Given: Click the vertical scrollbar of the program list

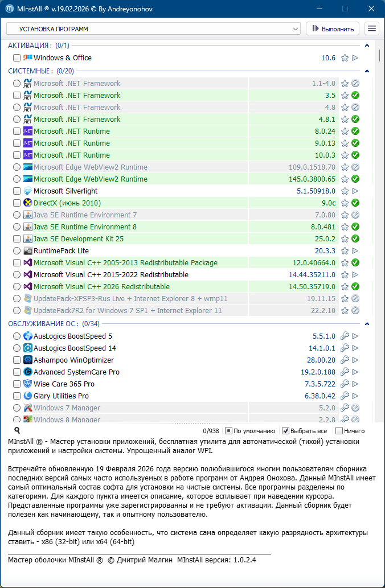Looking at the screenshot, I should pos(379,171).
